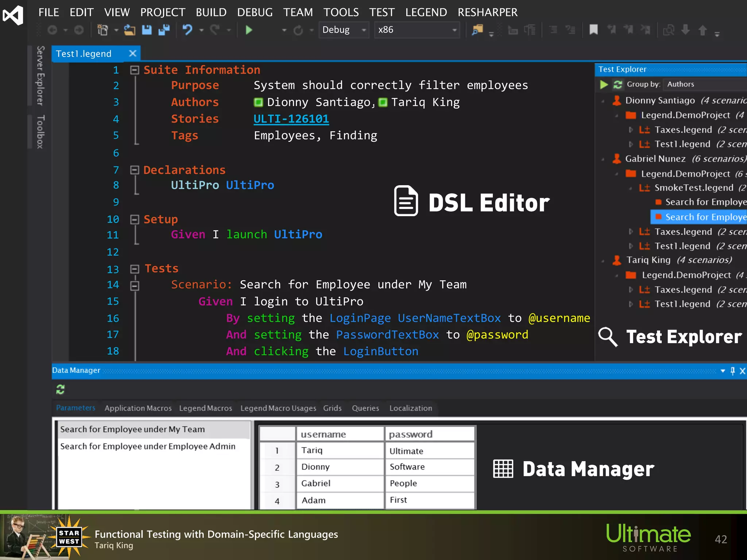The width and height of the screenshot is (747, 560).
Task: Pin the Data Manager panel
Action: (x=733, y=371)
